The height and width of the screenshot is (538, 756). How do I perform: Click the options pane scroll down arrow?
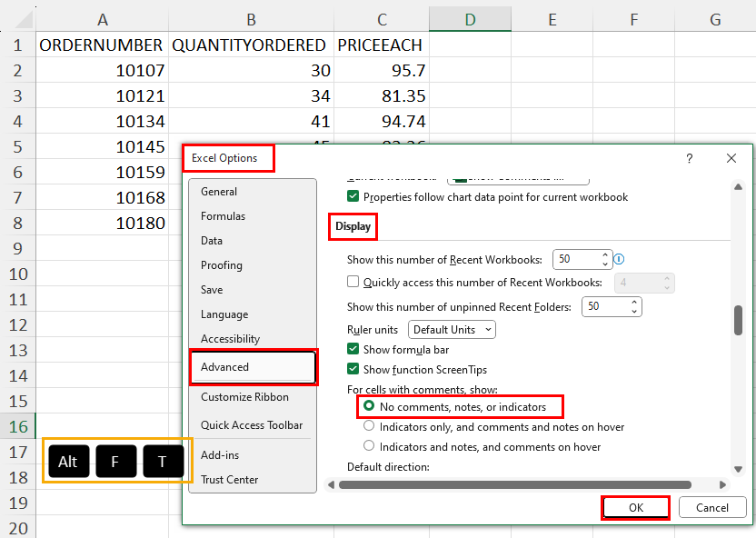[738, 469]
